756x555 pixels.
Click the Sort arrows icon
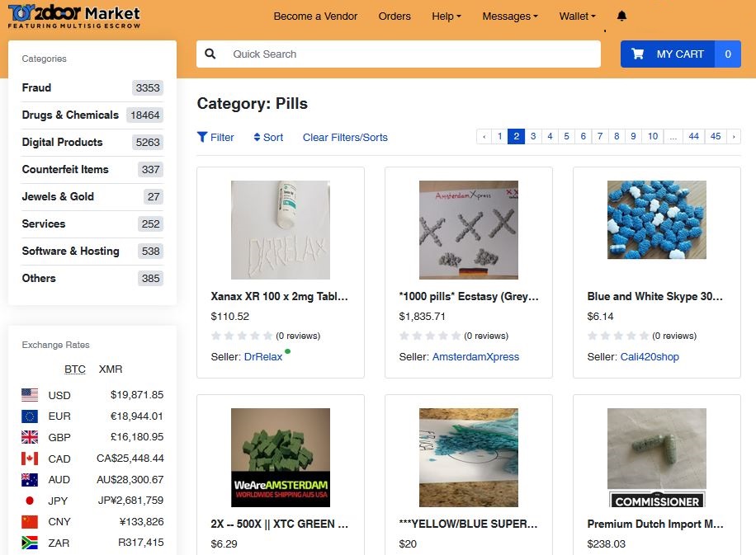pos(256,137)
